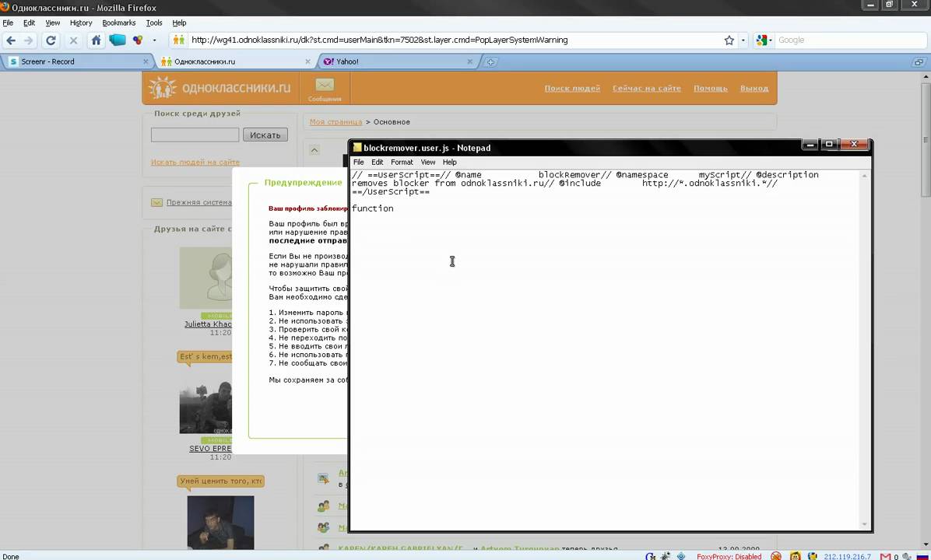Click the Firefox forward arrow
The height and width of the screenshot is (560, 931).
click(29, 40)
